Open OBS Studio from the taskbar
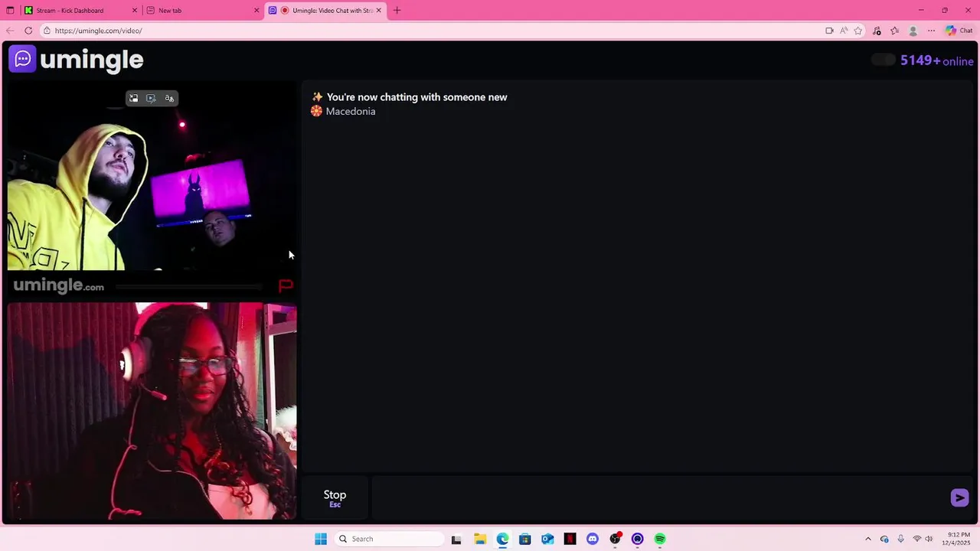 pos(615,539)
